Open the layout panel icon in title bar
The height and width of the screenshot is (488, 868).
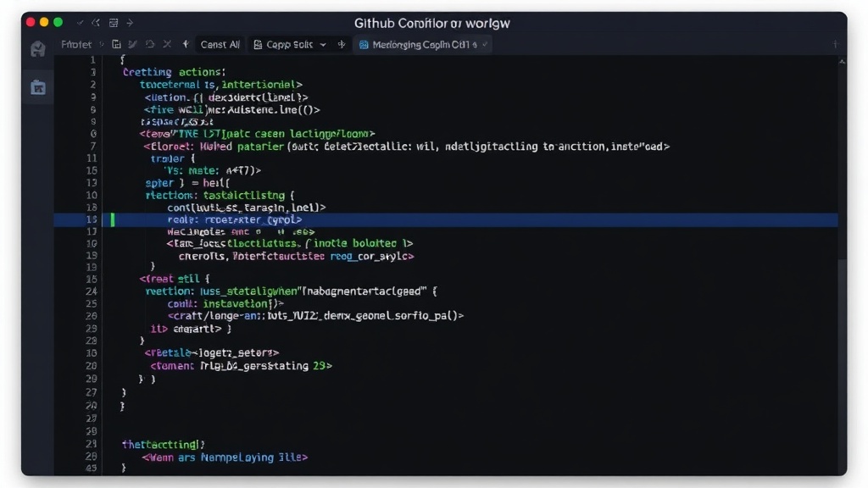click(x=114, y=23)
